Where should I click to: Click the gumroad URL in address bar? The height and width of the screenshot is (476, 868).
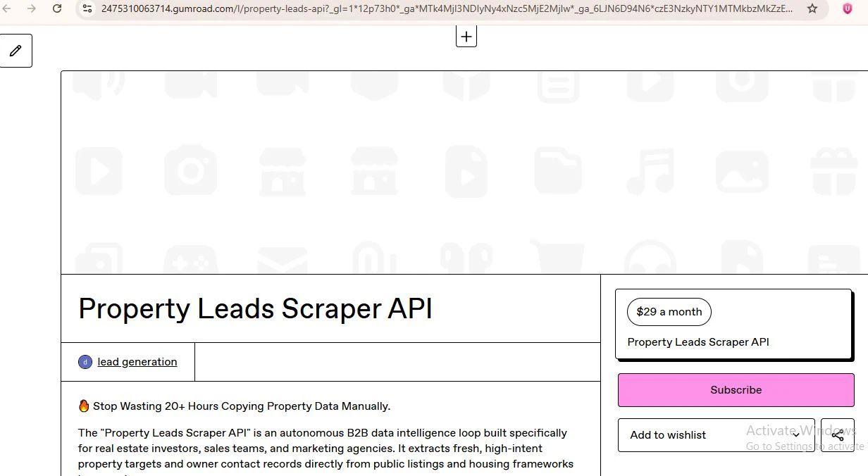click(x=447, y=9)
